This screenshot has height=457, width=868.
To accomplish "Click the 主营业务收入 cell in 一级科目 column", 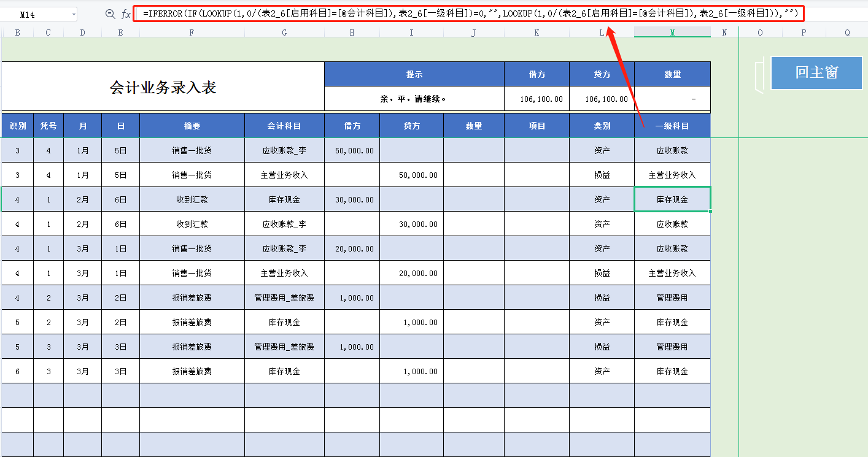I will 672,174.
